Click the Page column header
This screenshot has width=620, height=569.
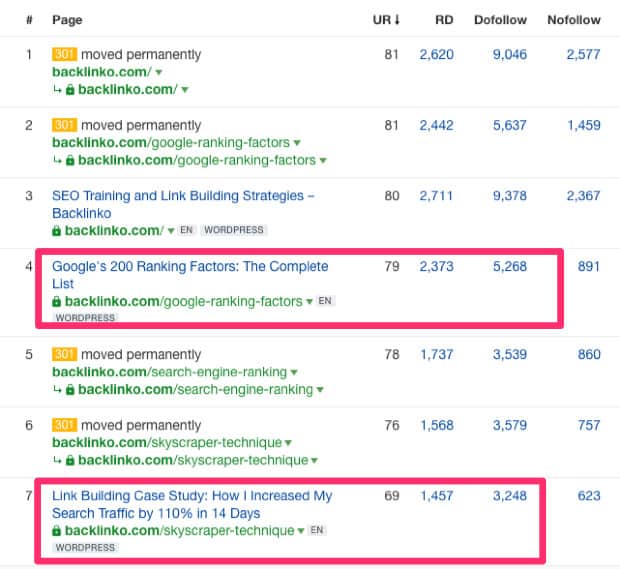click(67, 20)
